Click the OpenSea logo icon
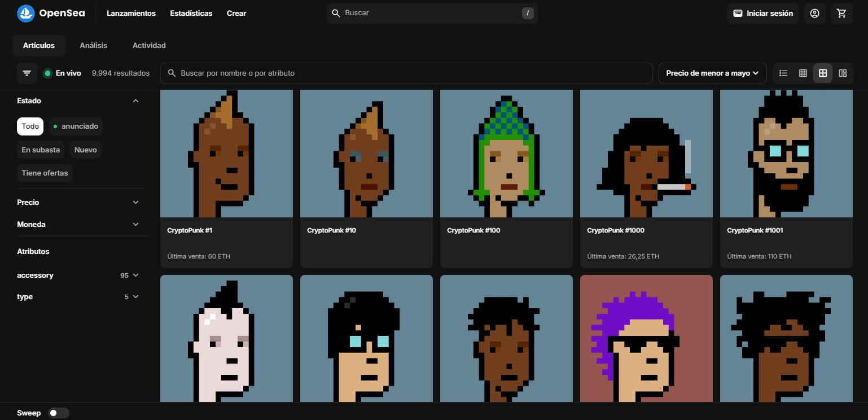Screen dimensions: 868x420 (x=27, y=13)
